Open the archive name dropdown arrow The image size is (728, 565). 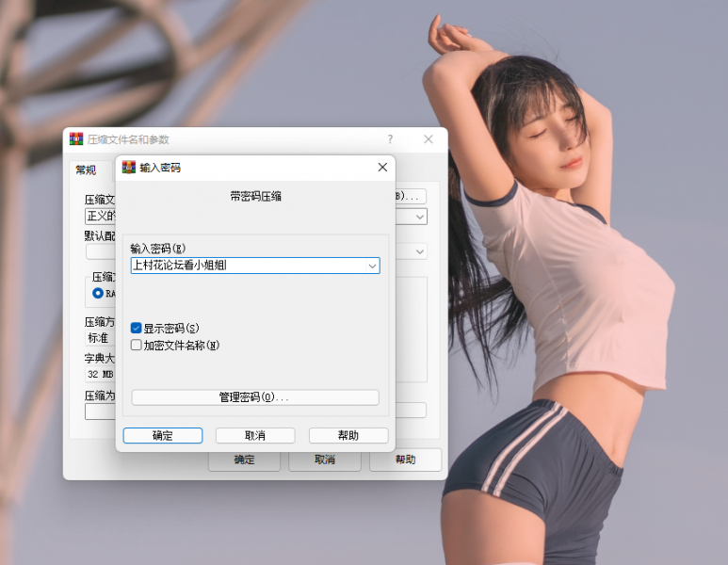tap(419, 217)
